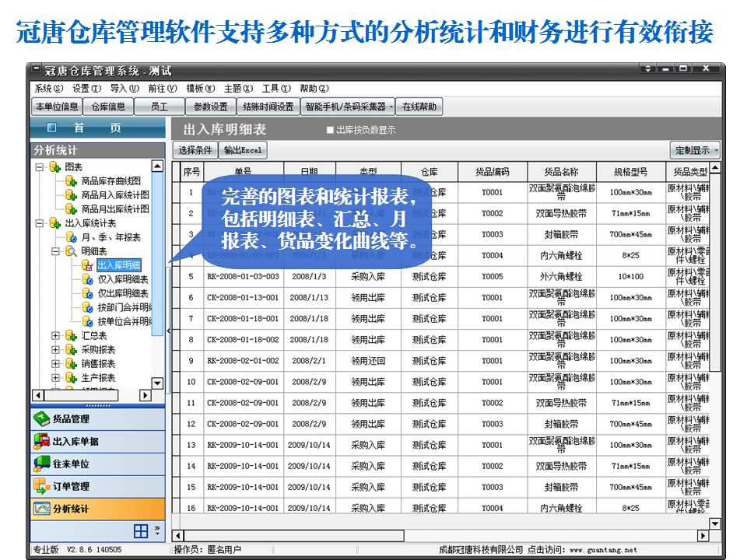Screen dimensions: 747x560
Task: Open the 智能手机/条码采集器 dropdown arrow
Action: (x=391, y=107)
